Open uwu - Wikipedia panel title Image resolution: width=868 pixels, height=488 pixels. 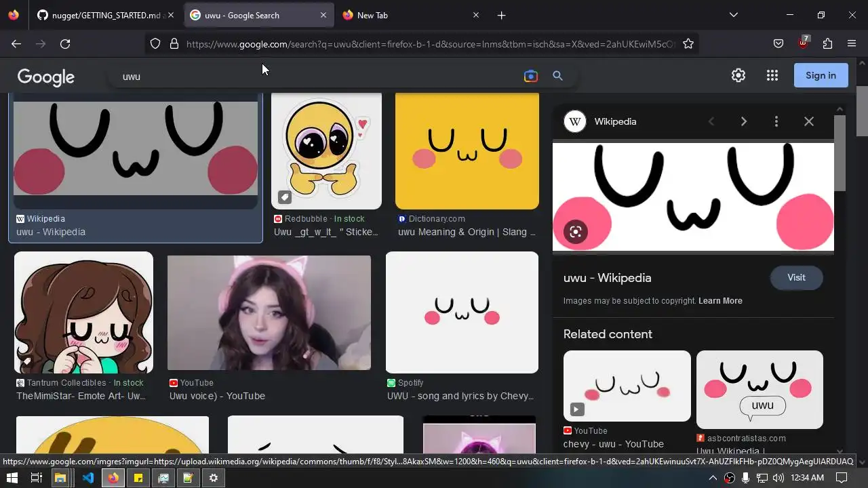coord(607,278)
